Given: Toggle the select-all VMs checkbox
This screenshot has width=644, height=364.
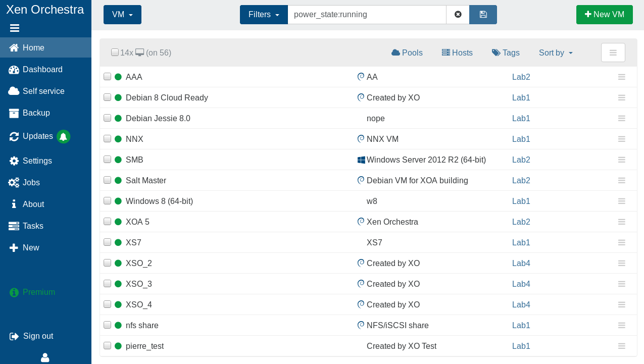Looking at the screenshot, I should click(115, 53).
